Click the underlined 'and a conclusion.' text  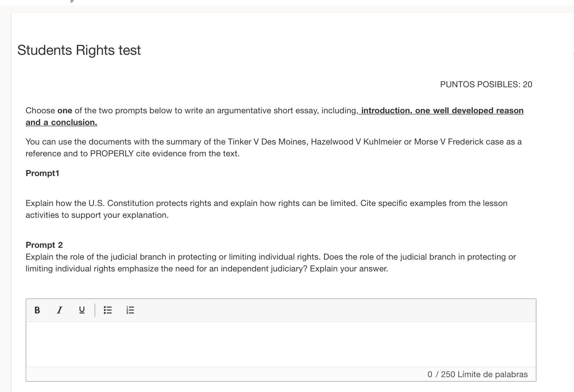coord(61,122)
